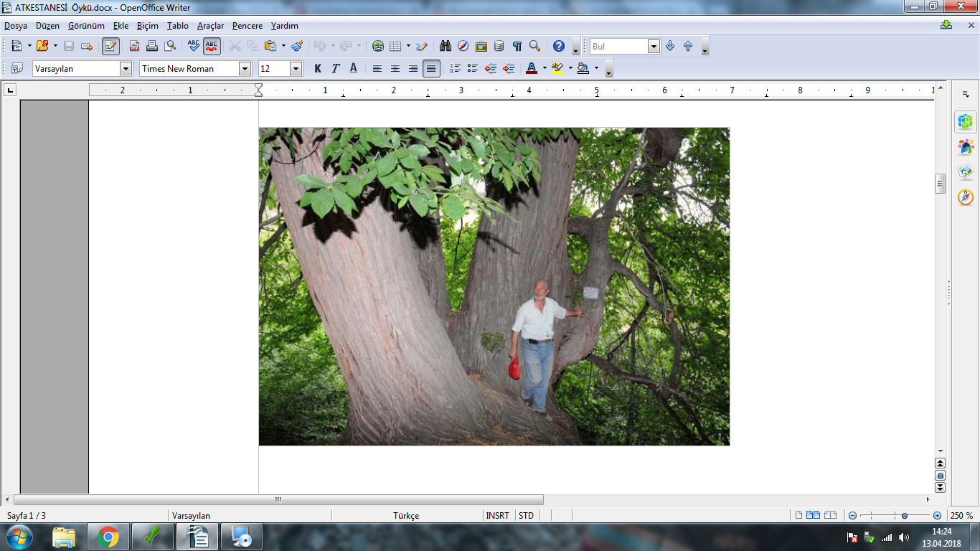Set Justified paragraph alignment
Screen dimensions: 980x551
tap(431, 68)
